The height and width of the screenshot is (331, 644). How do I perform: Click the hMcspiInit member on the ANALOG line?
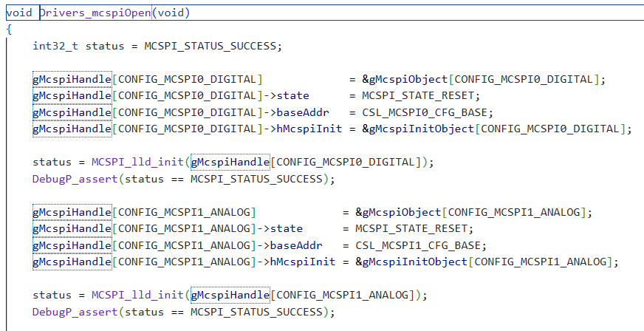[x=303, y=262]
